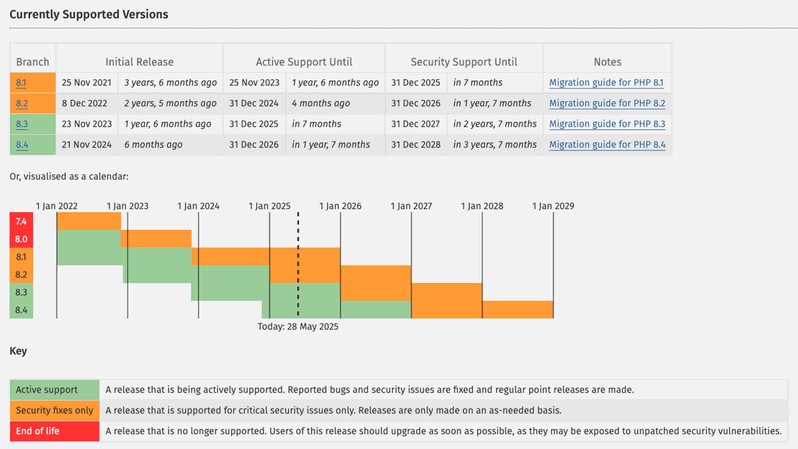Screen dimensions: 798x449
Task: Open Migration guide for PHP 8.2
Action: click(x=607, y=103)
